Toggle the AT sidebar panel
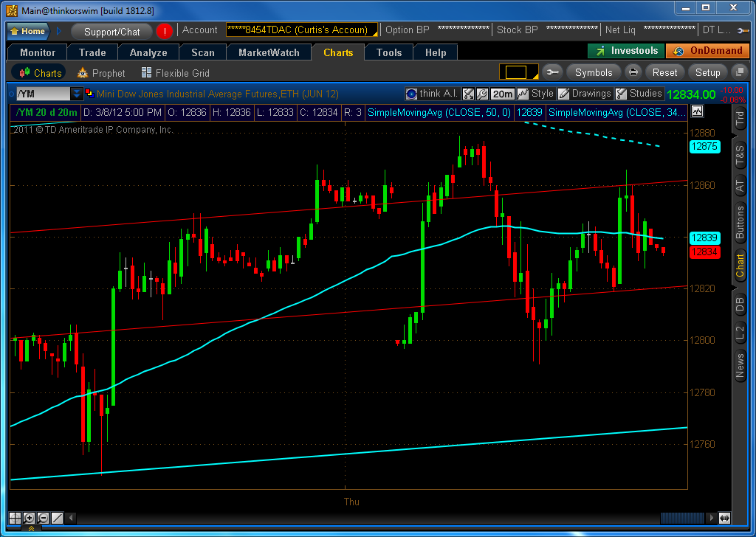 740,185
